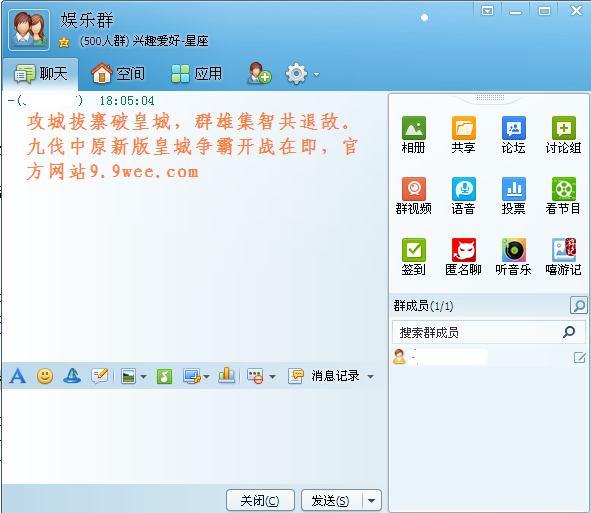Image resolution: width=591 pixels, height=513 pixels.
Task: Click the 发送(S) send button
Action: (331, 501)
